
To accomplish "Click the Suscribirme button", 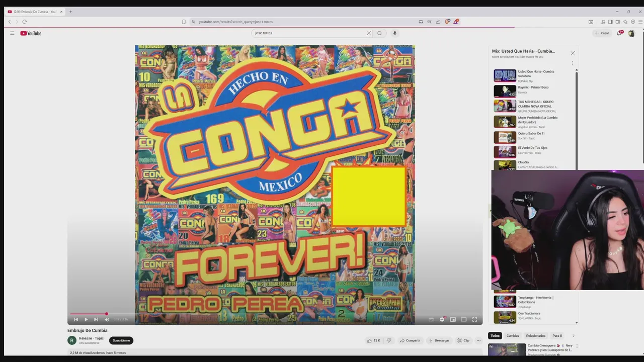I will click(121, 340).
